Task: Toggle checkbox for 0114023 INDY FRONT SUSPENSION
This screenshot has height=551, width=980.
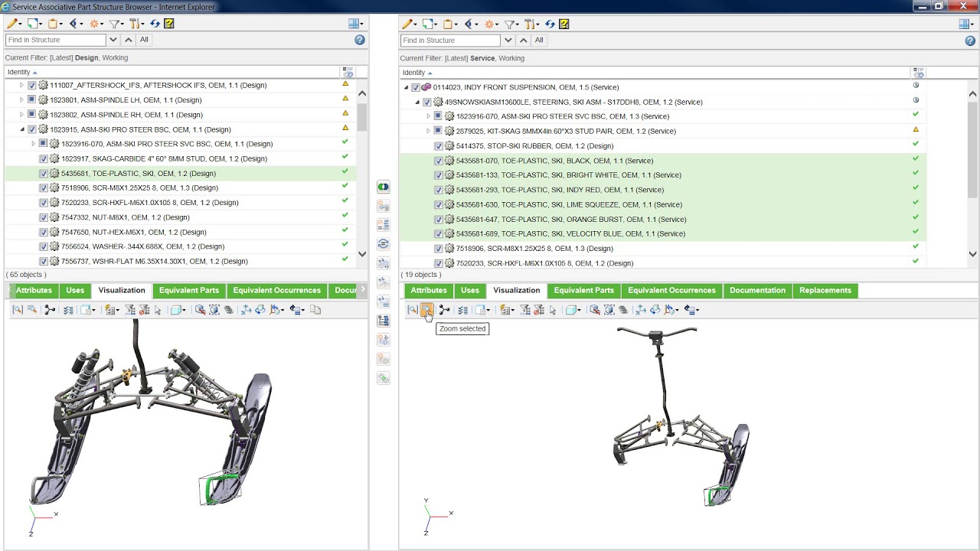Action: point(416,87)
